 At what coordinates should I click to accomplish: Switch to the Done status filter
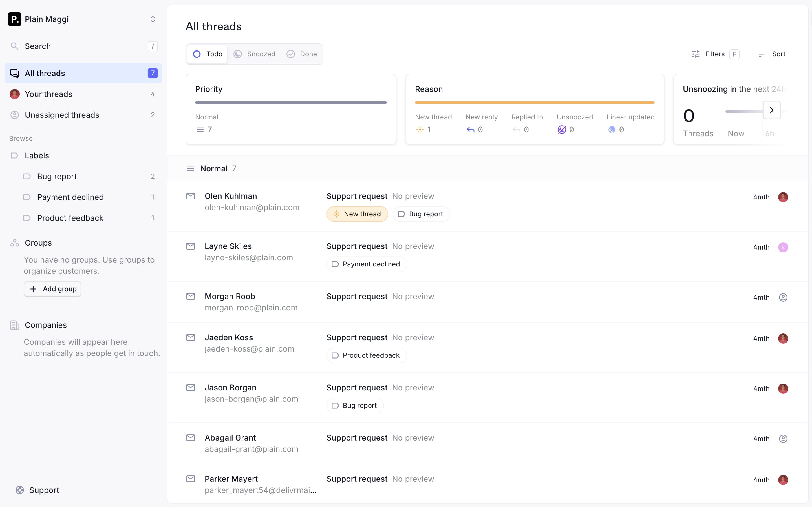pyautogui.click(x=302, y=54)
